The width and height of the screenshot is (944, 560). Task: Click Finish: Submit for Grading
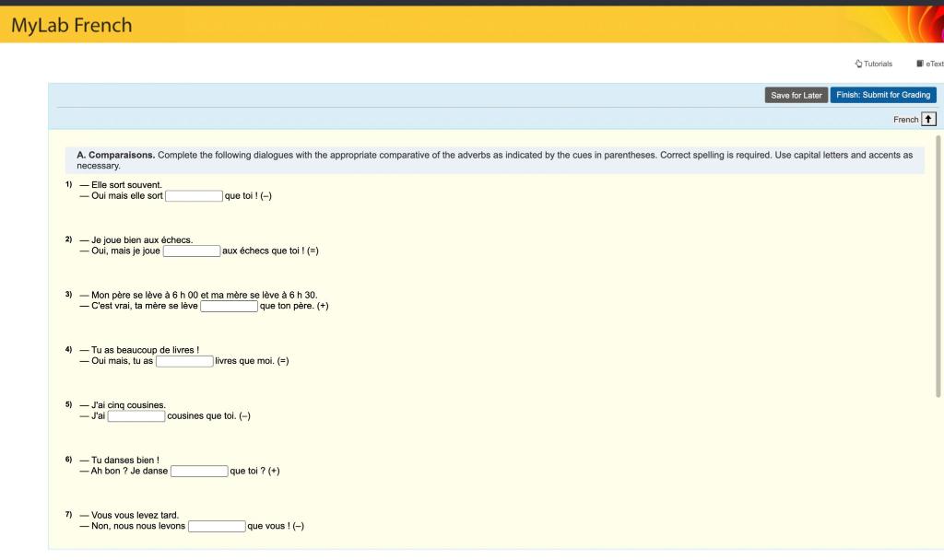883,94
